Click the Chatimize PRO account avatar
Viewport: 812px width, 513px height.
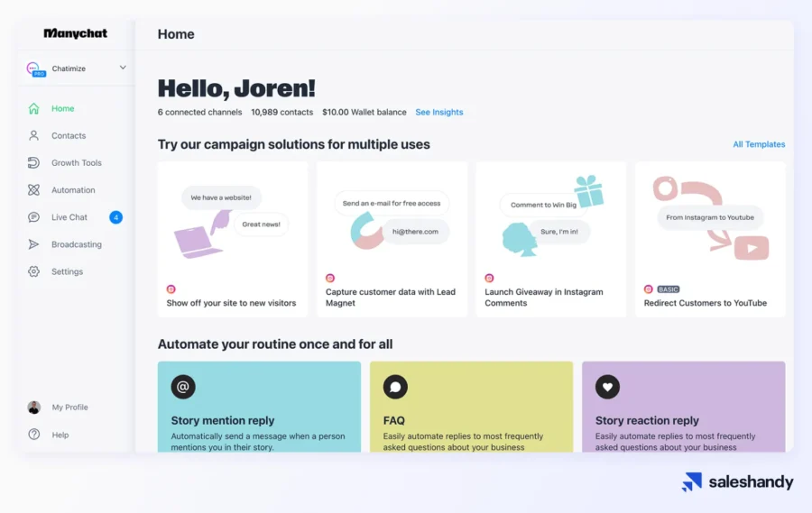click(x=36, y=69)
